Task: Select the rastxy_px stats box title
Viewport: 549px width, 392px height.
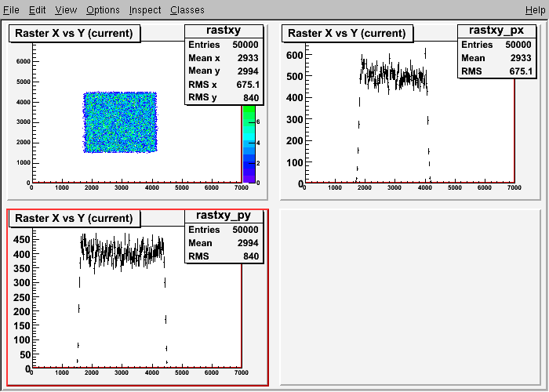Action: click(x=496, y=31)
